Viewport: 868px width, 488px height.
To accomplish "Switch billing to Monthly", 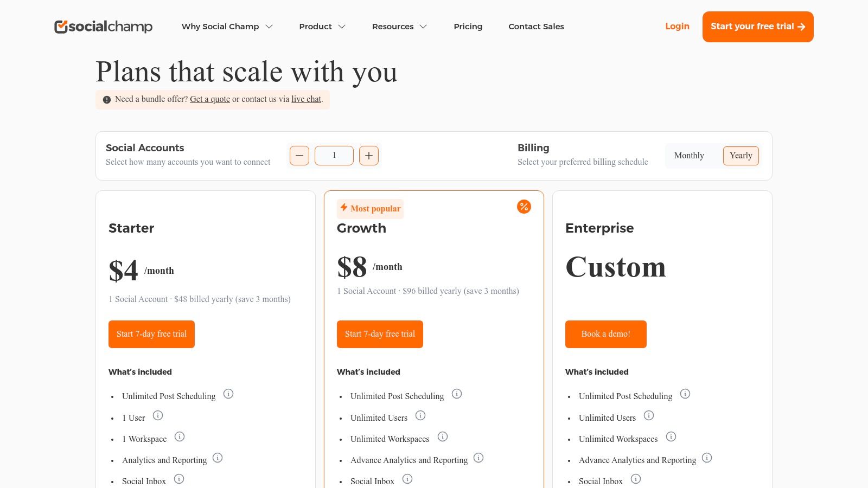I will pos(689,156).
